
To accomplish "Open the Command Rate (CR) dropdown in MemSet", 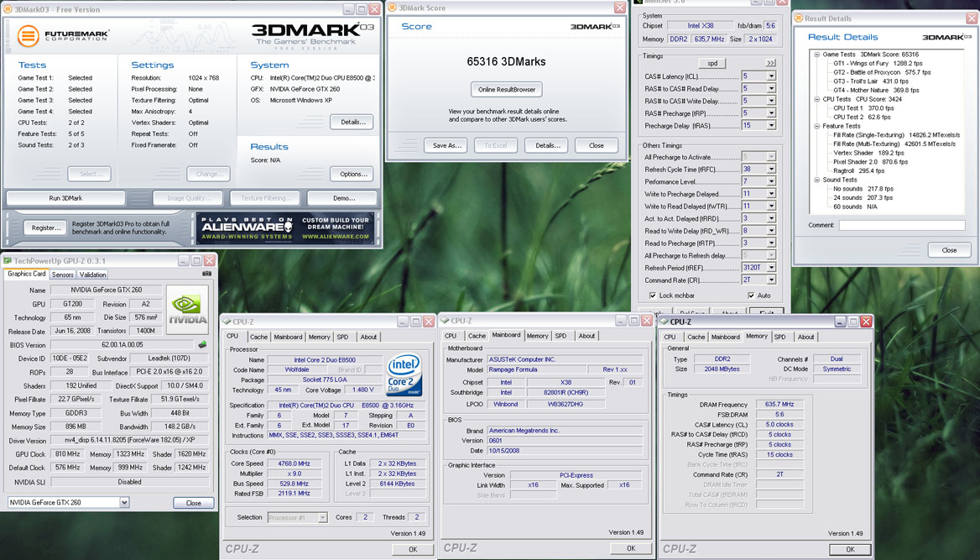I will [x=771, y=280].
